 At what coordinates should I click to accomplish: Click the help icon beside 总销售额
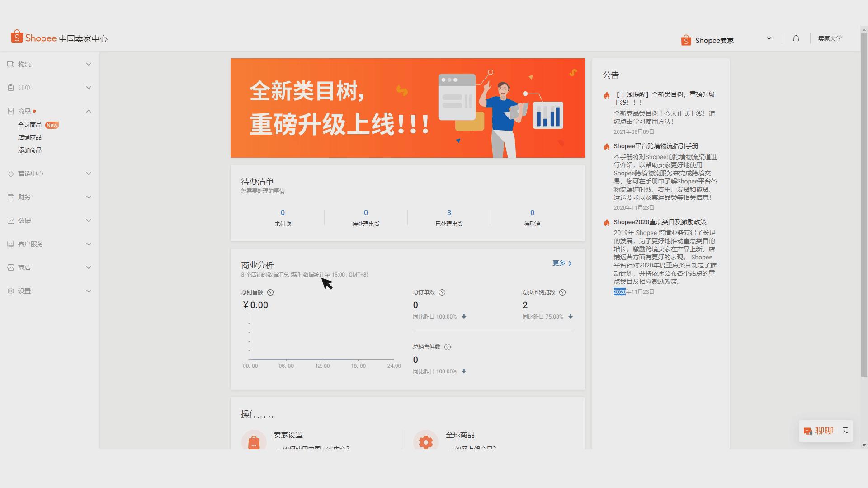pyautogui.click(x=270, y=292)
